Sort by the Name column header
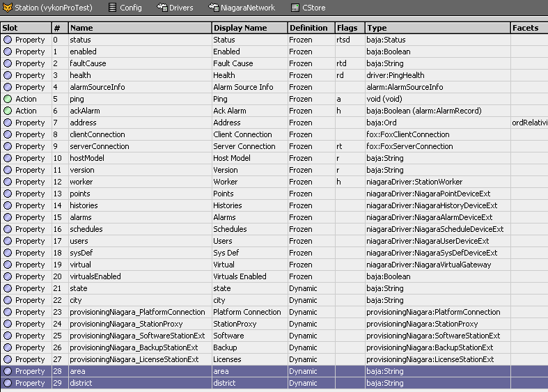 point(81,28)
